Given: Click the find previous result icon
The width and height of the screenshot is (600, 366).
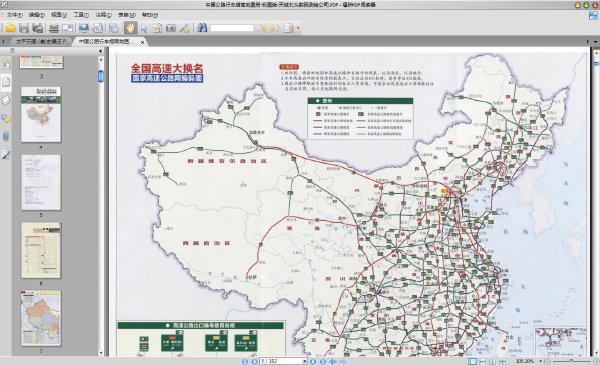Looking at the screenshot, I should [262, 28].
